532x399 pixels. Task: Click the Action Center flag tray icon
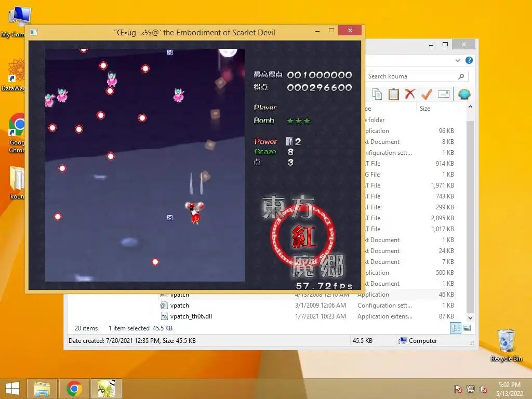(x=458, y=389)
